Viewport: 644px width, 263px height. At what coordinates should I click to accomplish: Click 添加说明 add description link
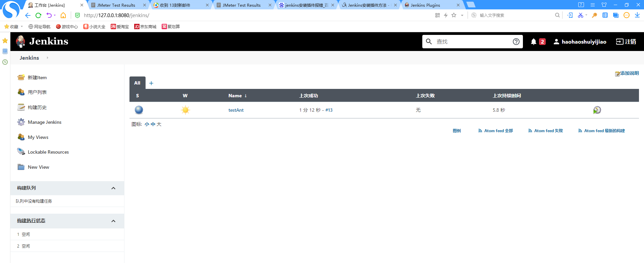tap(627, 73)
